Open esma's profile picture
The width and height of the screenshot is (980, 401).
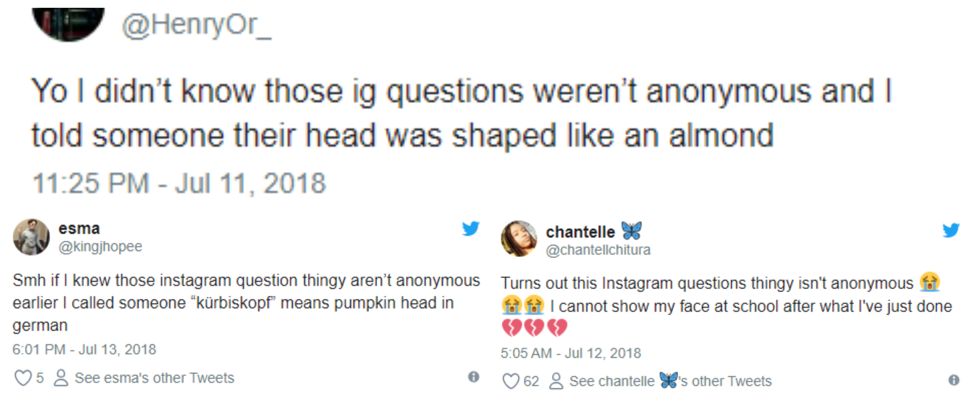(31, 237)
